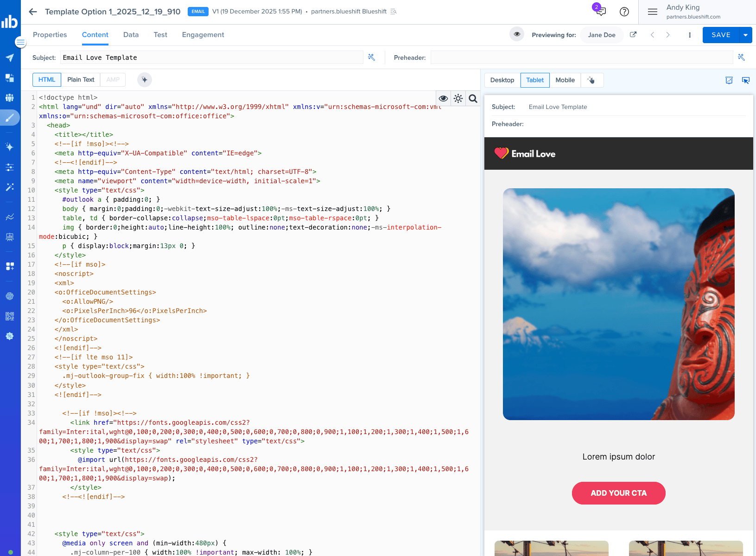Open the transfer squares icon in sidebar
The image size is (756, 556).
click(10, 78)
